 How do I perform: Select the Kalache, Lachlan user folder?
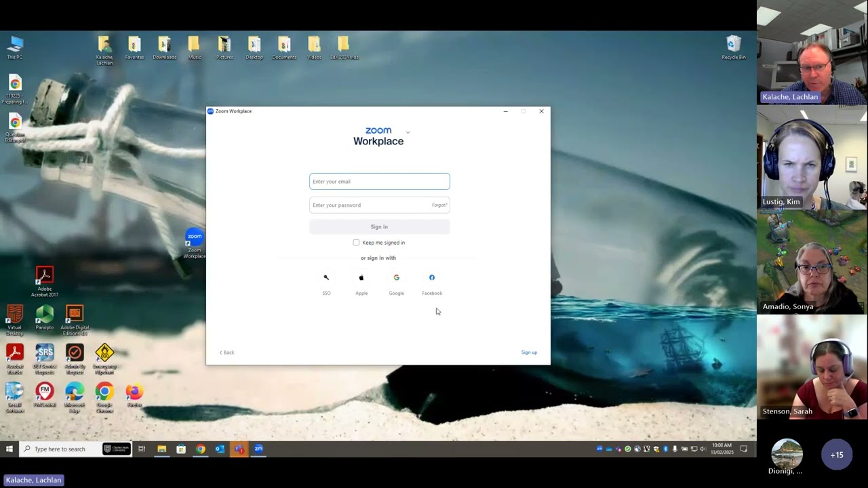pos(104,51)
